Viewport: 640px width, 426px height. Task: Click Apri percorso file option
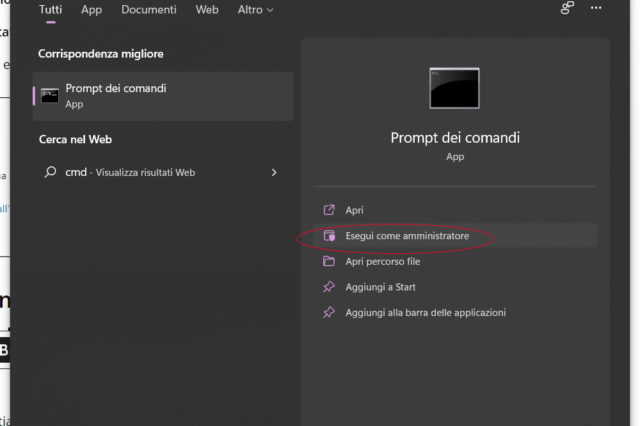pos(382,262)
